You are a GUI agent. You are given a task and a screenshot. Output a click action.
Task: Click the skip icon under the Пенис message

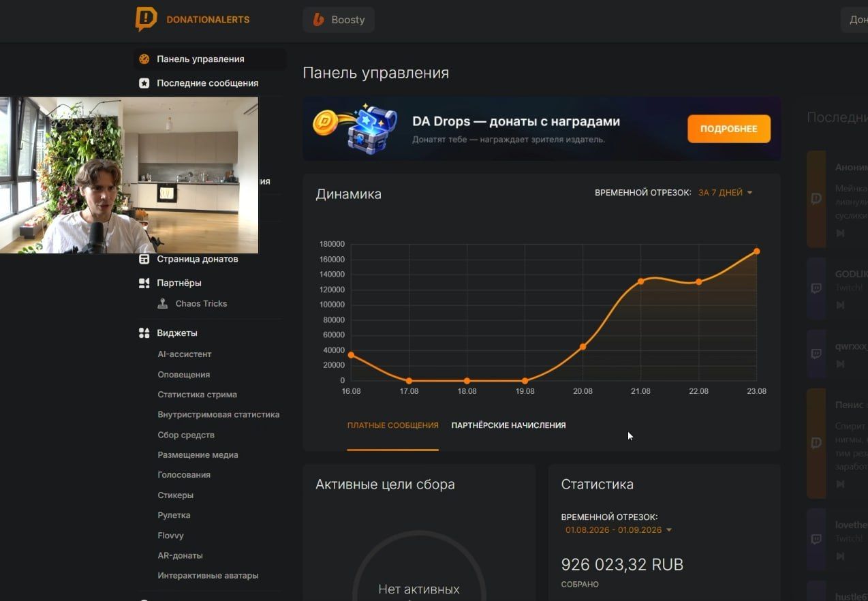pyautogui.click(x=840, y=484)
